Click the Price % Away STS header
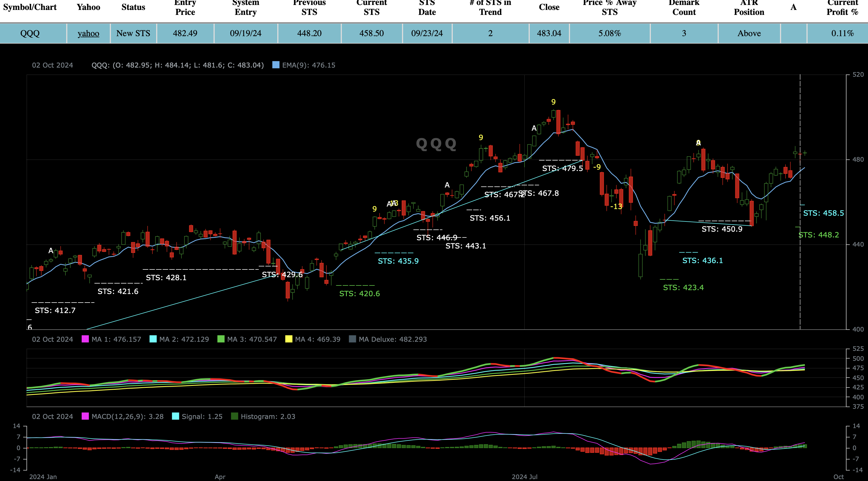 tap(609, 7)
